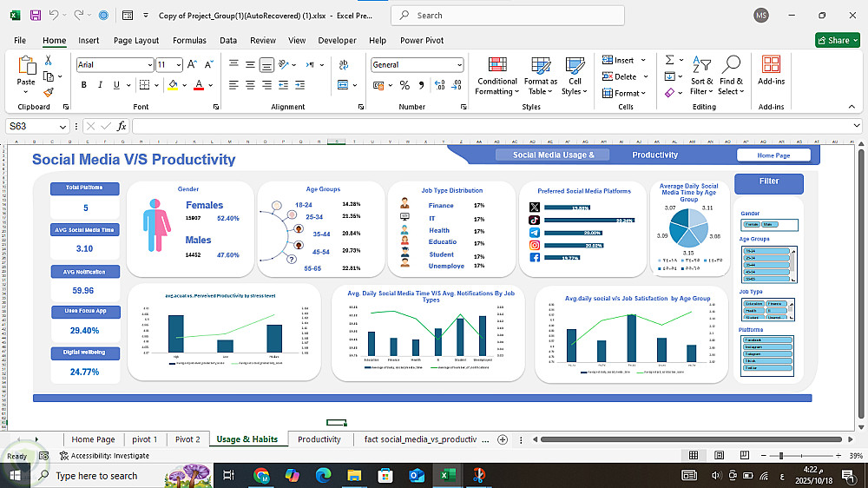Click the Home Page dashboard button

[x=773, y=155]
